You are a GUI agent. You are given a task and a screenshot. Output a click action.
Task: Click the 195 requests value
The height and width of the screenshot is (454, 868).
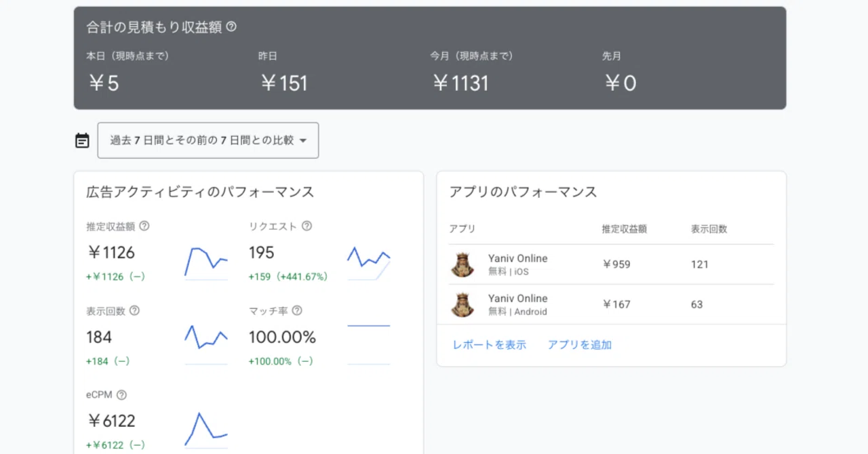click(x=261, y=253)
